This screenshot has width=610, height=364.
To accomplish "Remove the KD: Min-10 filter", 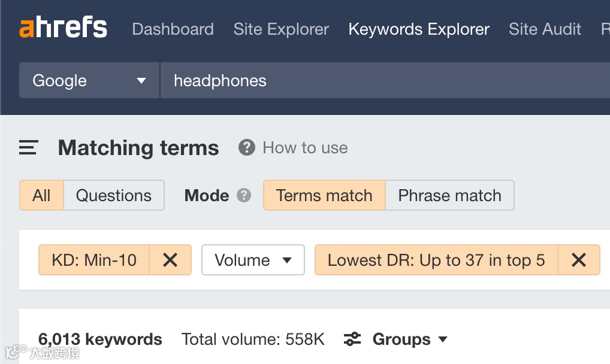I will [171, 260].
